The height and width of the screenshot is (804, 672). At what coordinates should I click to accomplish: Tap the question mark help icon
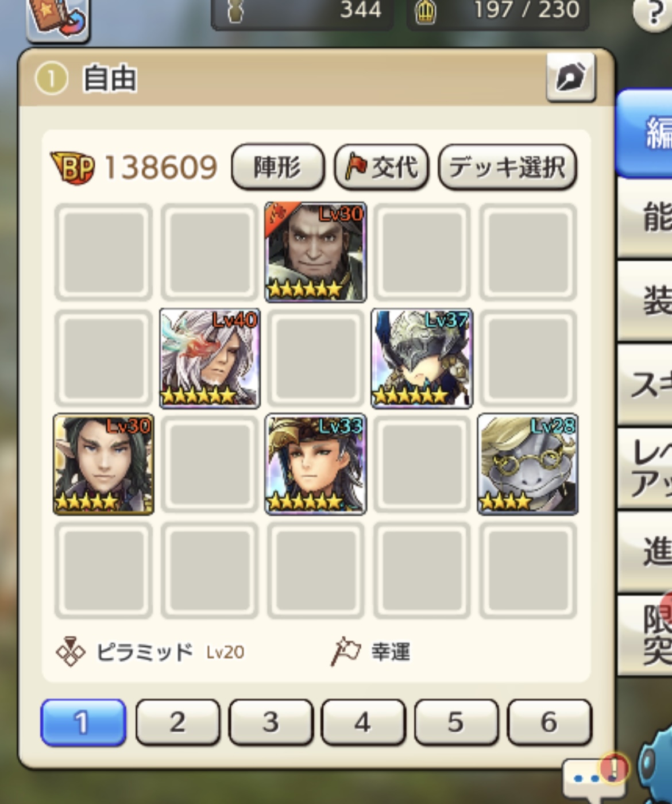point(652,13)
